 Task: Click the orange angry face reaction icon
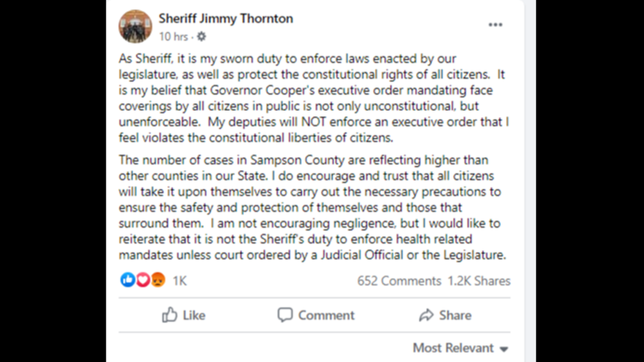(157, 280)
